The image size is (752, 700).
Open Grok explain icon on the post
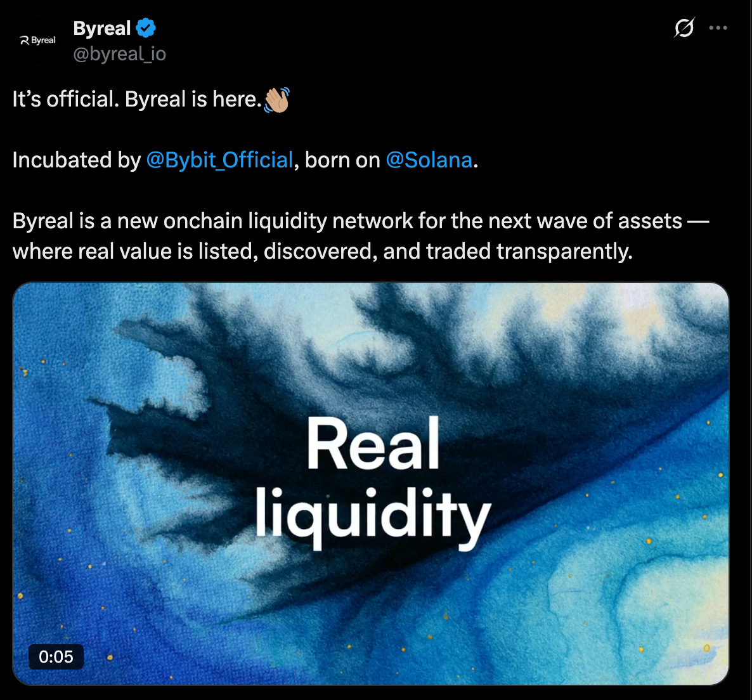pyautogui.click(x=684, y=28)
